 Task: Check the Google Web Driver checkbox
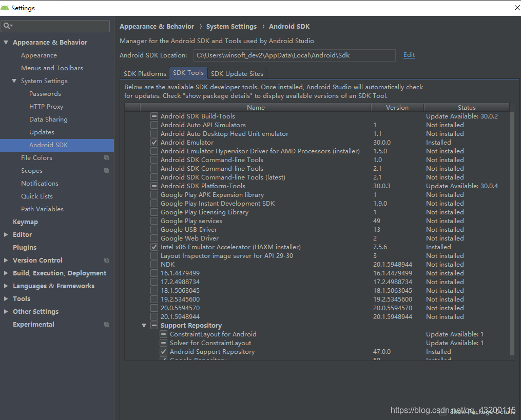154,238
